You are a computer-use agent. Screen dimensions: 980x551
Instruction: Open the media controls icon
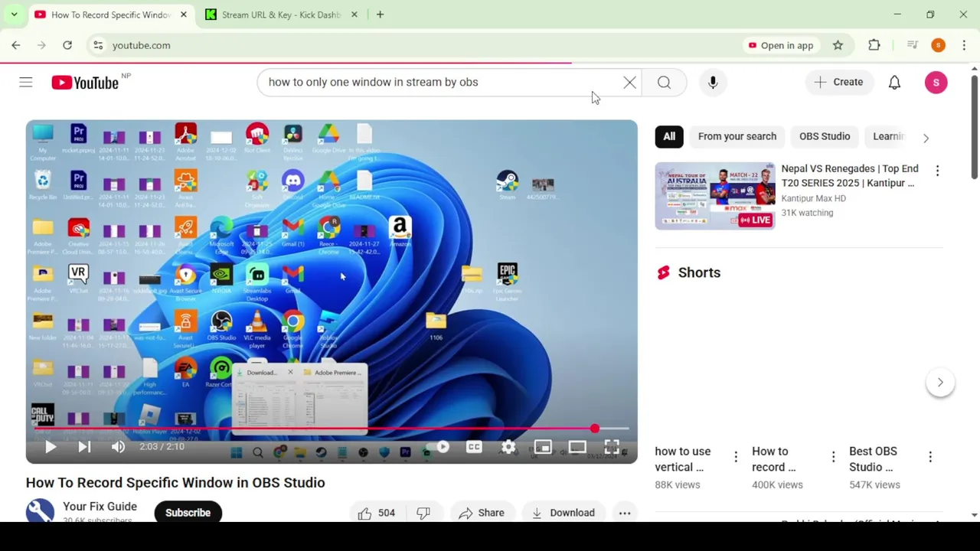pos(912,45)
